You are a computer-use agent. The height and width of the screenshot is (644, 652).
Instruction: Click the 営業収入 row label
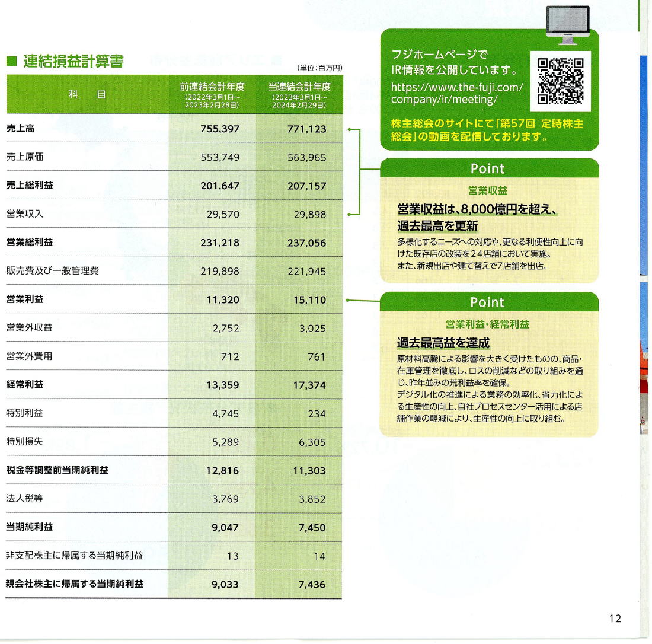25,214
